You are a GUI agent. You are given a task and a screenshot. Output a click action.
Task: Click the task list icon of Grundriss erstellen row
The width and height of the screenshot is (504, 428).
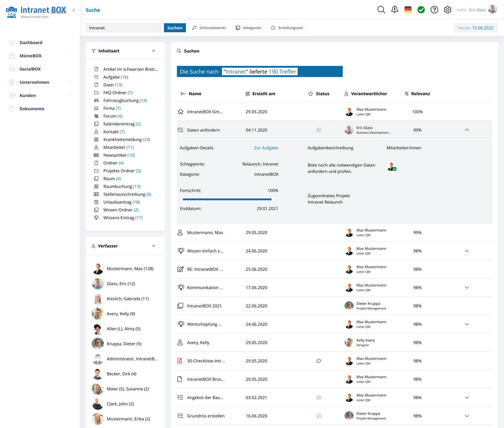[x=180, y=416]
